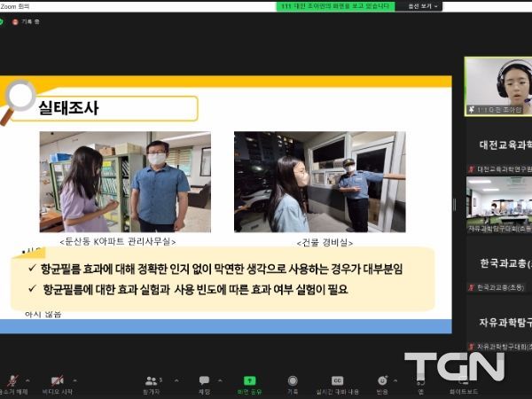Screen dimensions: 532x399
Task: Select the 대전교육과학 participant tile
Action: point(498,145)
